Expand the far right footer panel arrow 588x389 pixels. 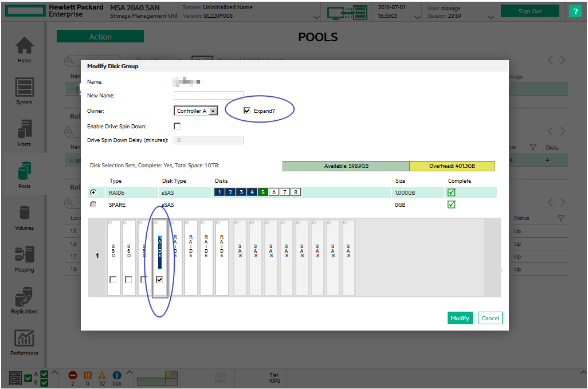click(x=583, y=372)
